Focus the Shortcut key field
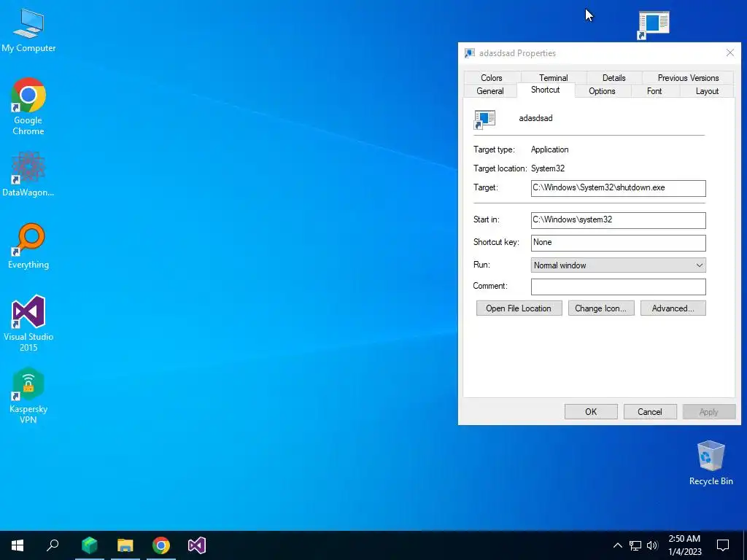Screen dimensions: 747x560 point(619,243)
